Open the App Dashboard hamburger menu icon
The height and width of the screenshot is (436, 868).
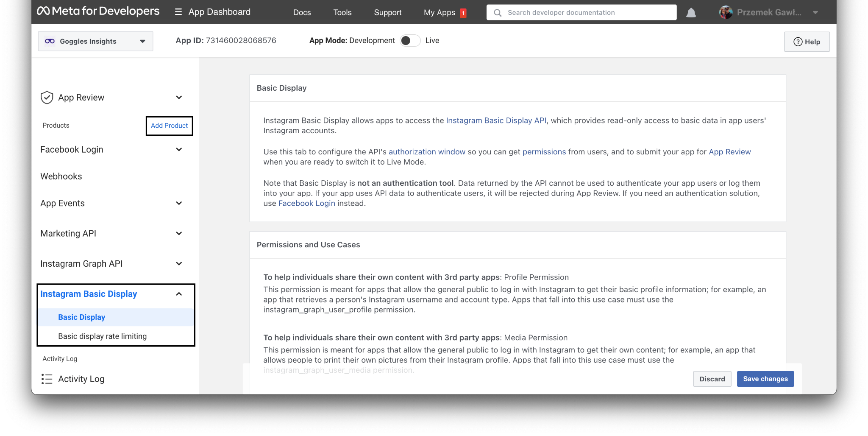pyautogui.click(x=178, y=12)
